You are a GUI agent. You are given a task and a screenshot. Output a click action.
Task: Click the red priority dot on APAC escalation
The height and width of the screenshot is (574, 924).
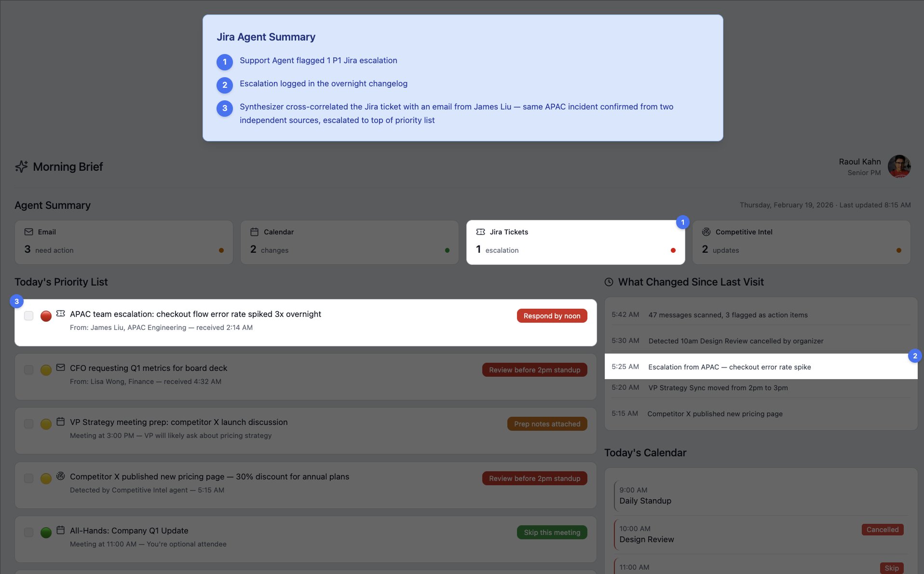(46, 315)
